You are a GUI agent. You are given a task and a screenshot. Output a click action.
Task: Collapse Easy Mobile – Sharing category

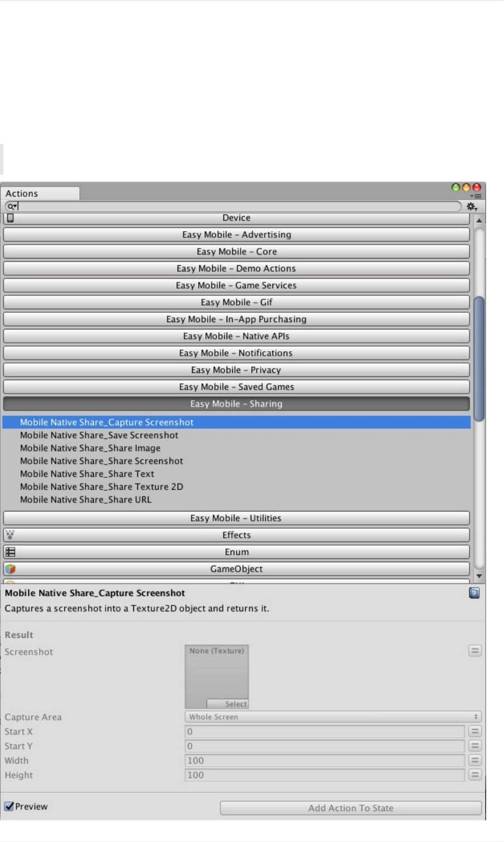[x=237, y=404]
